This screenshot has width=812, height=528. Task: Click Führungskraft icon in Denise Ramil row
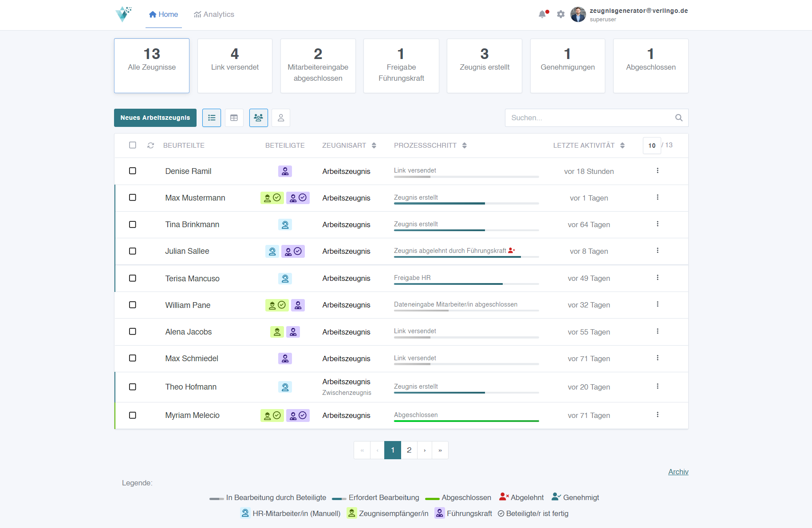[285, 171]
